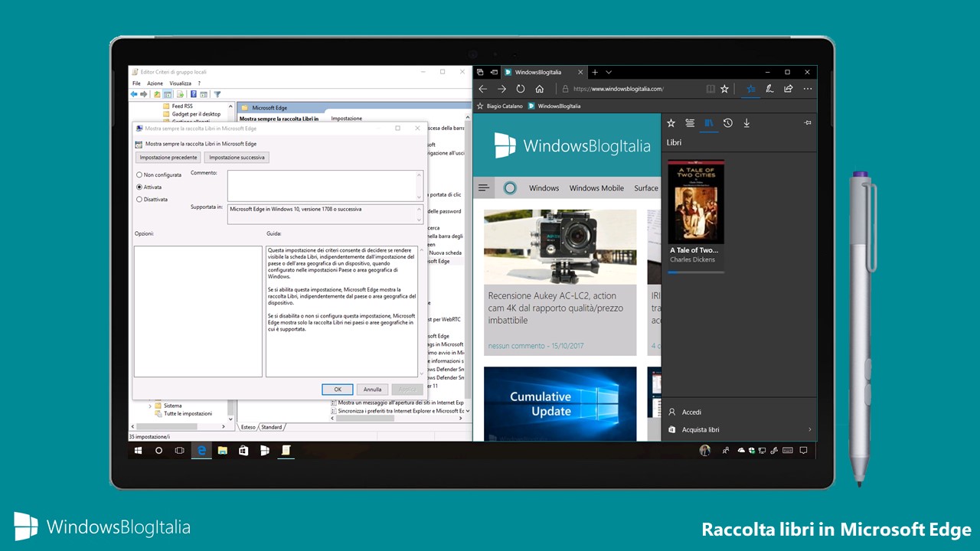Select the Disattivata radio button
980x551 pixels.
tap(139, 199)
